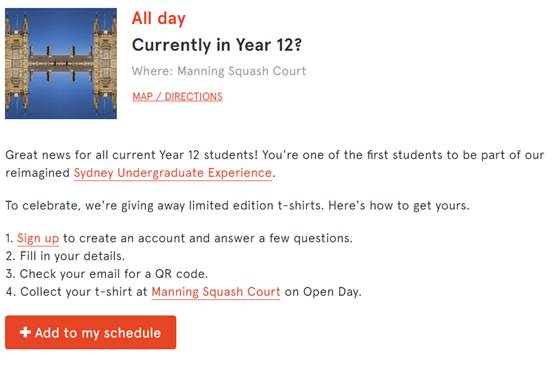Click the 'on Open Day' text
This screenshot has height=365, width=558.
tap(323, 292)
